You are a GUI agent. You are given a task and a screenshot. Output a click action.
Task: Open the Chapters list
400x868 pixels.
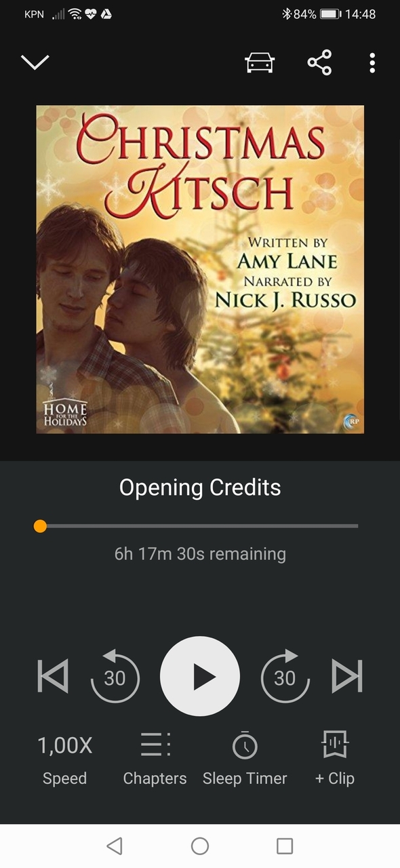(x=155, y=760)
